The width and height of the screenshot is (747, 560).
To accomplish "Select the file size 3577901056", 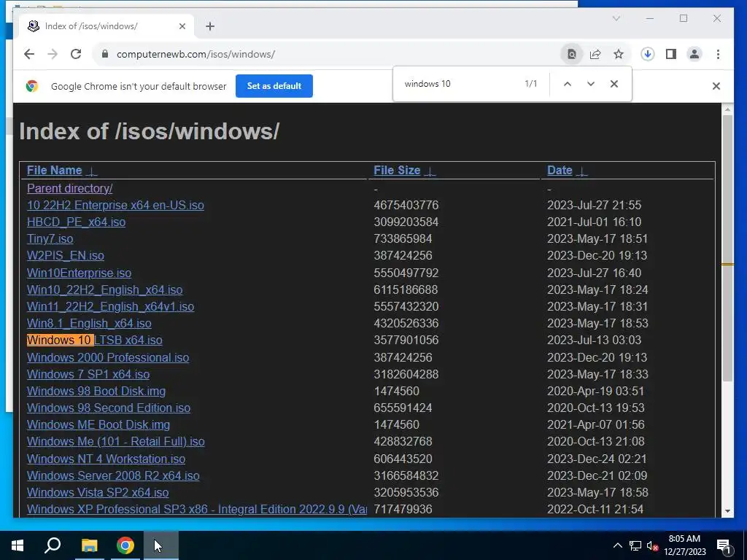I will pos(406,340).
